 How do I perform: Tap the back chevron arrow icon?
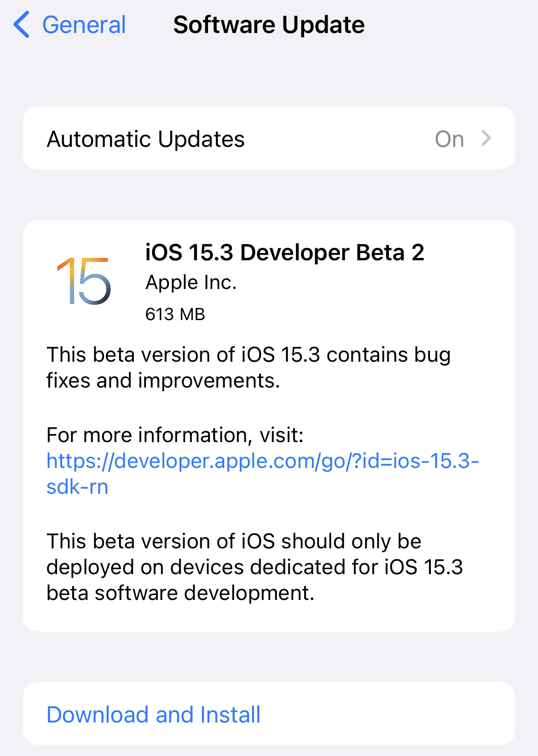22,25
